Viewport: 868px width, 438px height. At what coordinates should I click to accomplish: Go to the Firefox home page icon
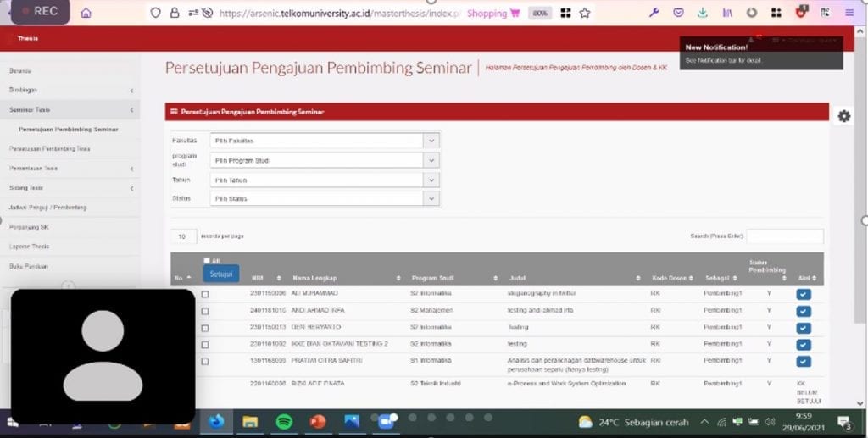(86, 13)
